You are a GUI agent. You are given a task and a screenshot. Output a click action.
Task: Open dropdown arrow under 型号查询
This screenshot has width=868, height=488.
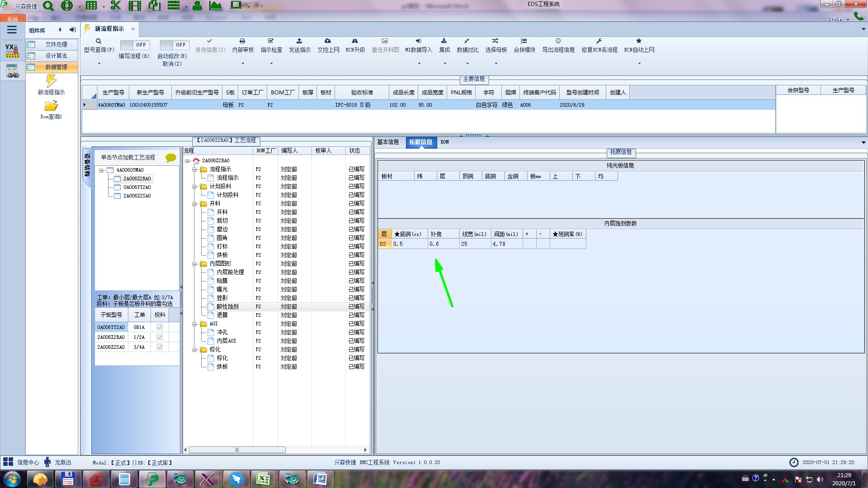coord(99,64)
